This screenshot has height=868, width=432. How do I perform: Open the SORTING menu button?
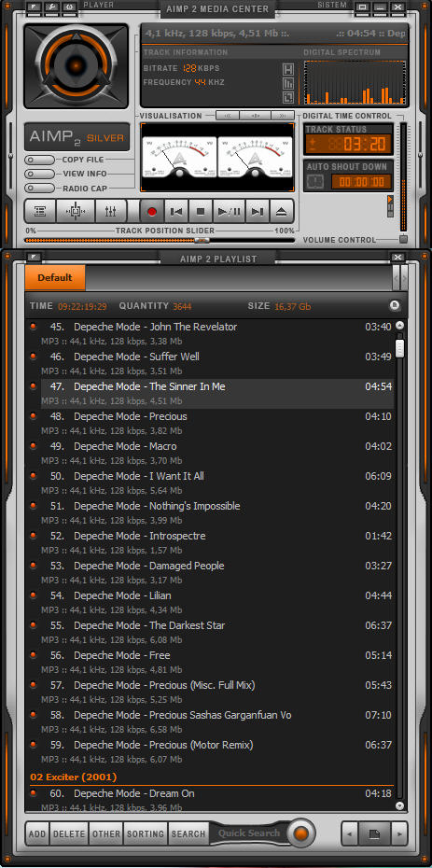(x=146, y=833)
